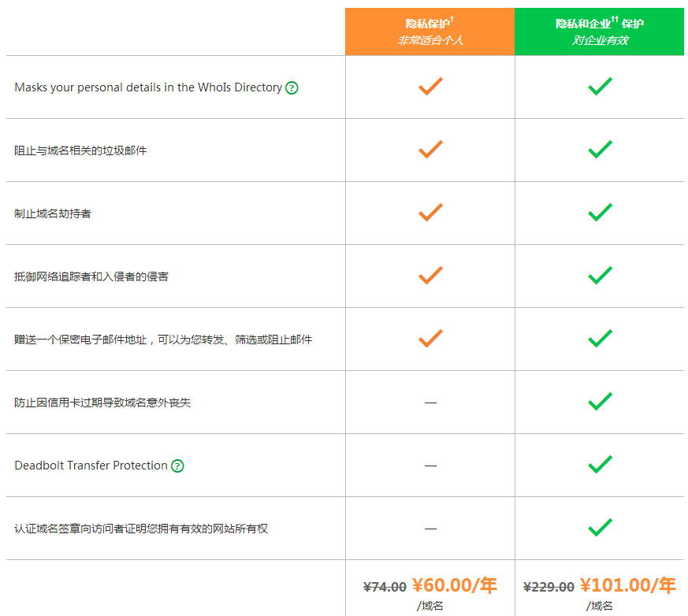Image resolution: width=688 pixels, height=616 pixels.
Task: Click orange checkmark for 赠送一个保密电子邮件地址 row
Action: (x=430, y=339)
